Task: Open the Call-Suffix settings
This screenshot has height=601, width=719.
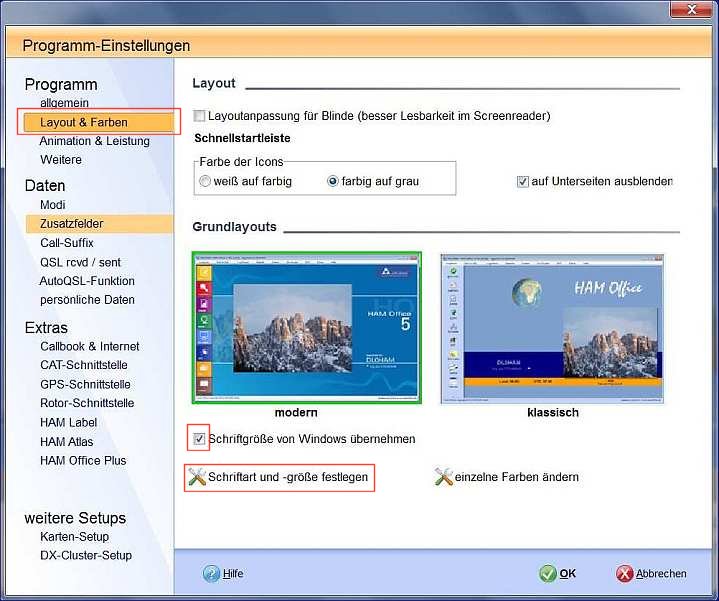Action: (67, 243)
